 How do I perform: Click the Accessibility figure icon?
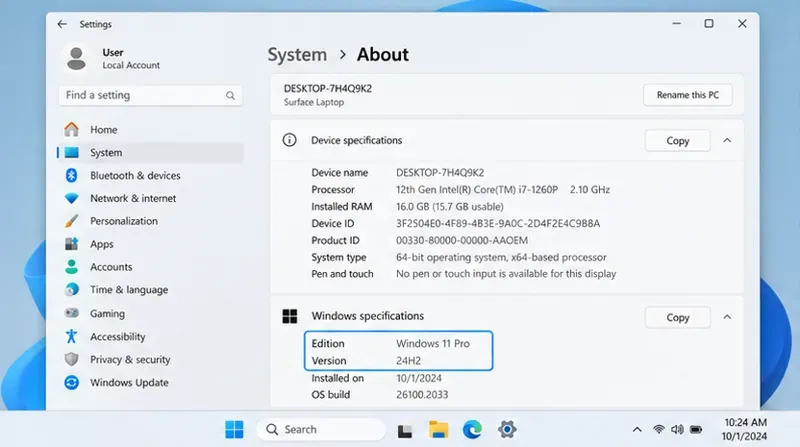point(71,336)
